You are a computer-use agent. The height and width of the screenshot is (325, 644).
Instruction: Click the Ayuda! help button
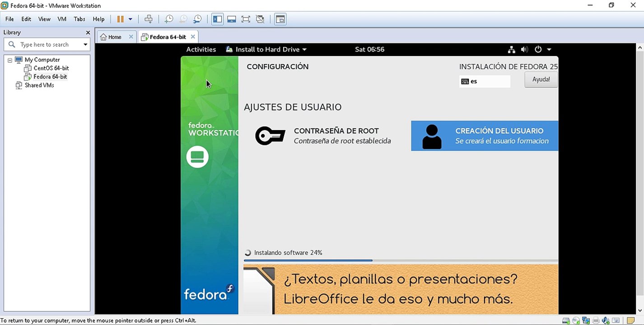tap(541, 79)
